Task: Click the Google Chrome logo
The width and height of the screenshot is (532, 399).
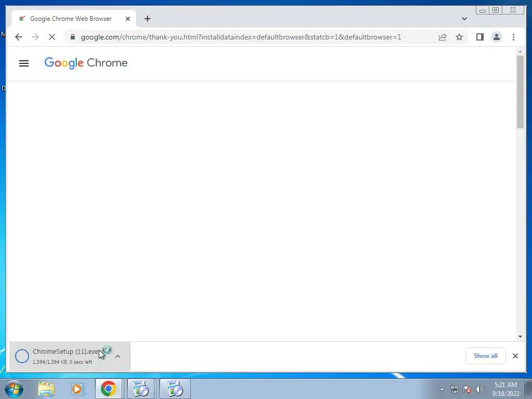Action: (86, 63)
